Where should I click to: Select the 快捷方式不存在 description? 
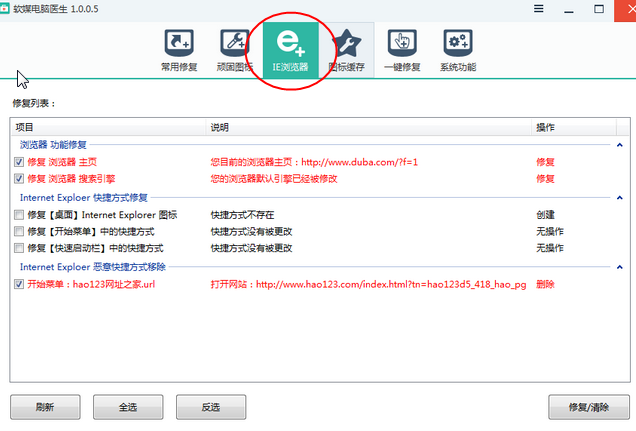click(x=242, y=214)
